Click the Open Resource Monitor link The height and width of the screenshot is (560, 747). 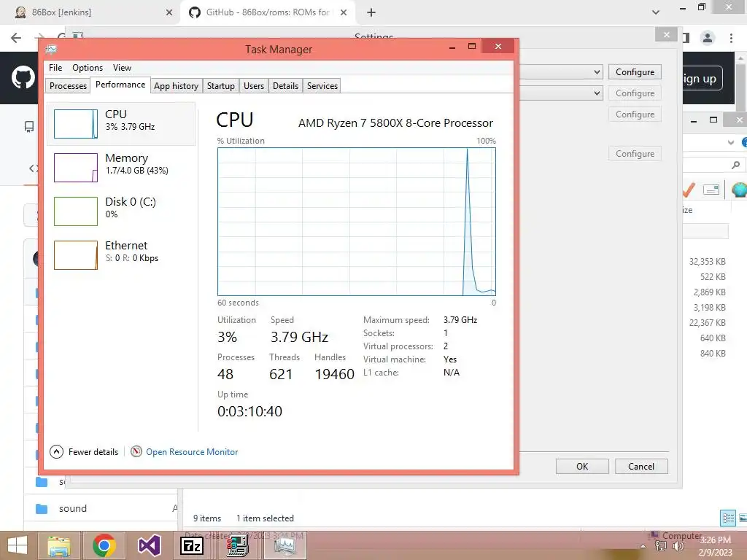(x=192, y=452)
